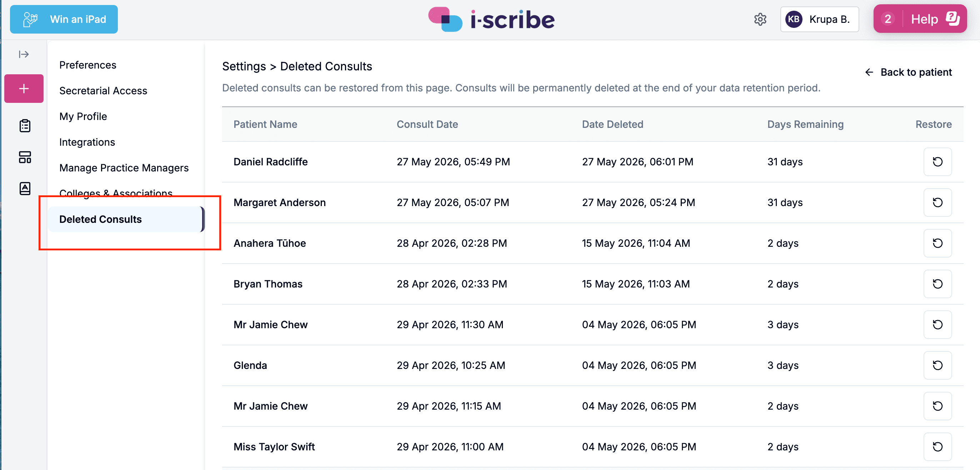980x470 pixels.
Task: Click the Win an iPad button
Action: pos(64,19)
